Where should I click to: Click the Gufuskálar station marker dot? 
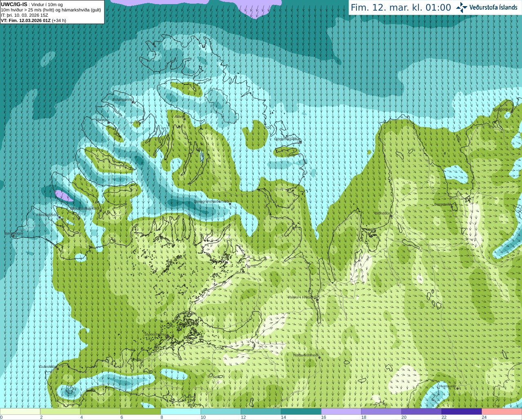(58, 369)
